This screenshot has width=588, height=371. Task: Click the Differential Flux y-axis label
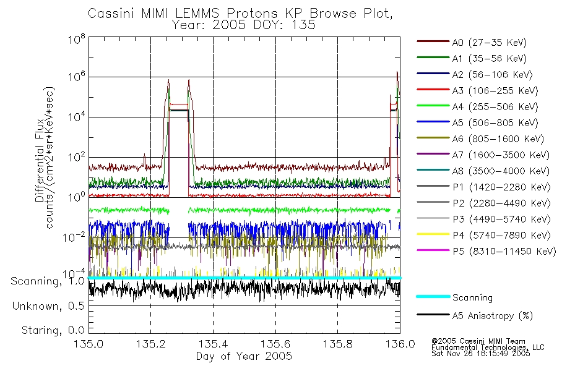[x=40, y=160]
